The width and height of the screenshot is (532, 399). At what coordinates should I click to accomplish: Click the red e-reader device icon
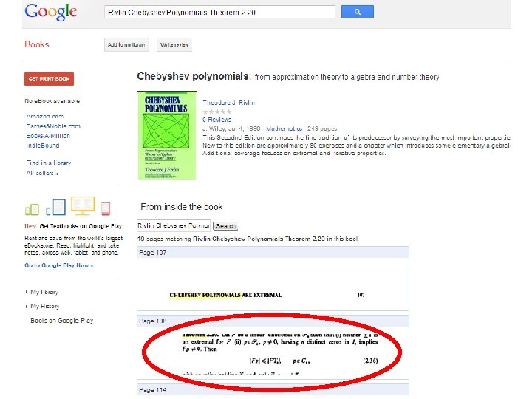(106, 208)
